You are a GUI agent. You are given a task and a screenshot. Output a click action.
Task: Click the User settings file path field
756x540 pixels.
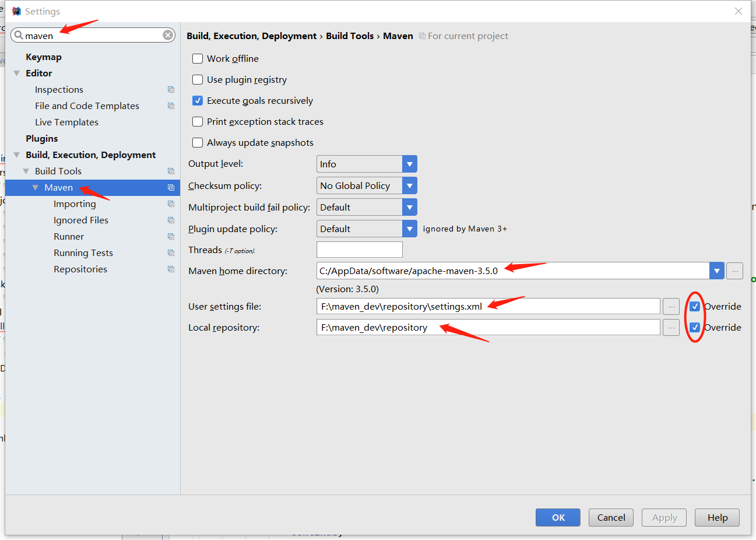488,306
